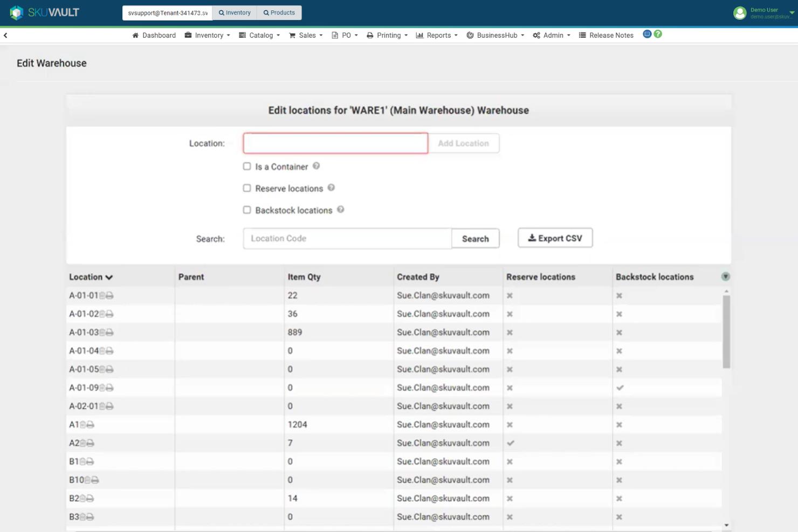
Task: Open the Release Notes menu item
Action: pyautogui.click(x=611, y=35)
